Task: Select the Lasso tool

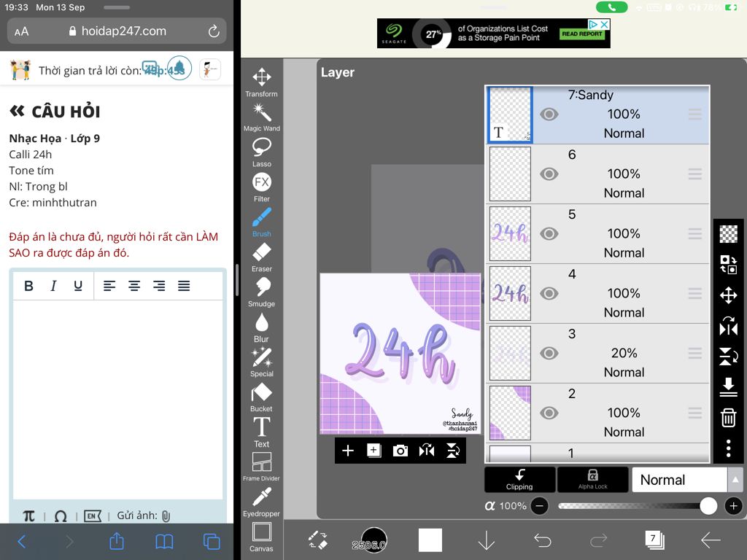Action: click(x=262, y=152)
